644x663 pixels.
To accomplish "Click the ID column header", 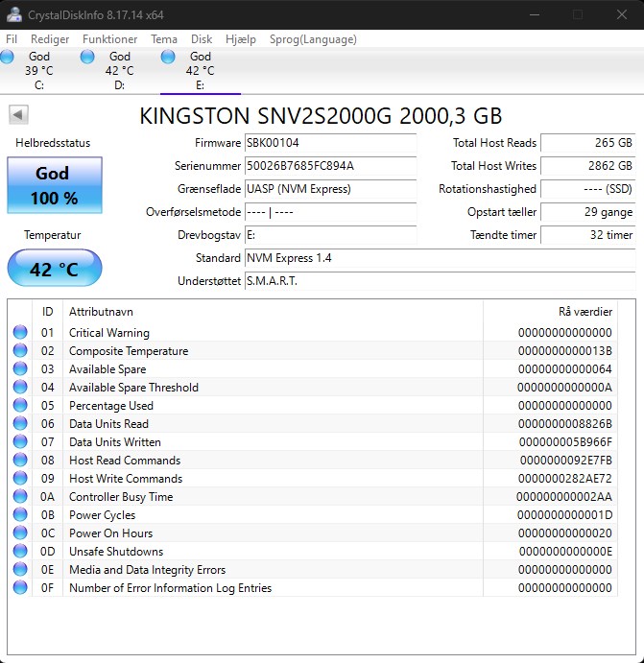I will tap(47, 312).
